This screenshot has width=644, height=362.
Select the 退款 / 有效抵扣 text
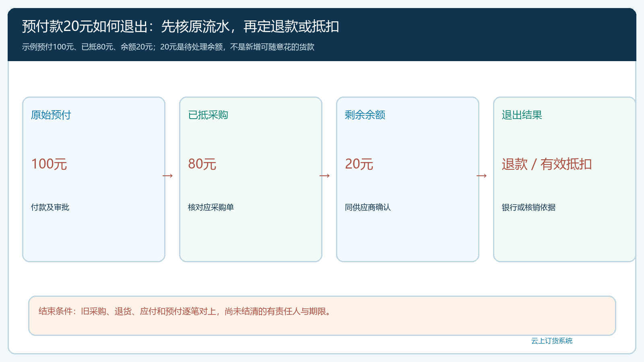point(547,164)
